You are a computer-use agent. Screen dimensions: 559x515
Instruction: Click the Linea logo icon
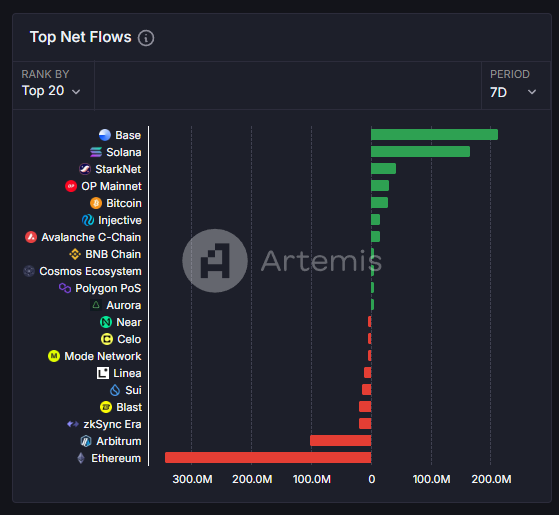coord(103,373)
